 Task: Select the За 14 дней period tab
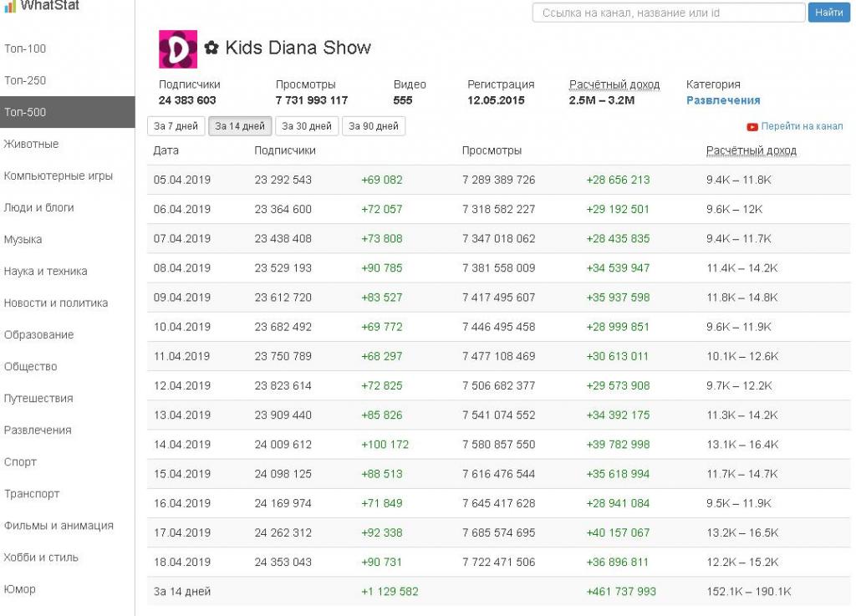tap(240, 126)
